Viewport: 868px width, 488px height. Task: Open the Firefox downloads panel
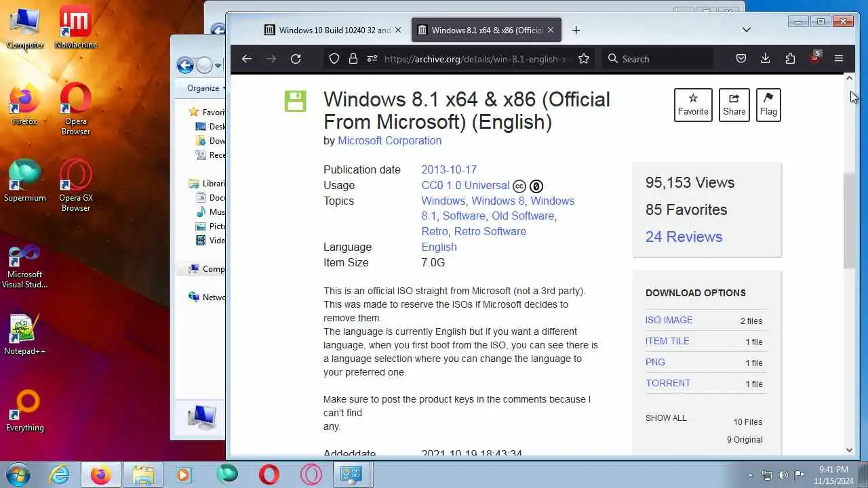click(x=766, y=59)
